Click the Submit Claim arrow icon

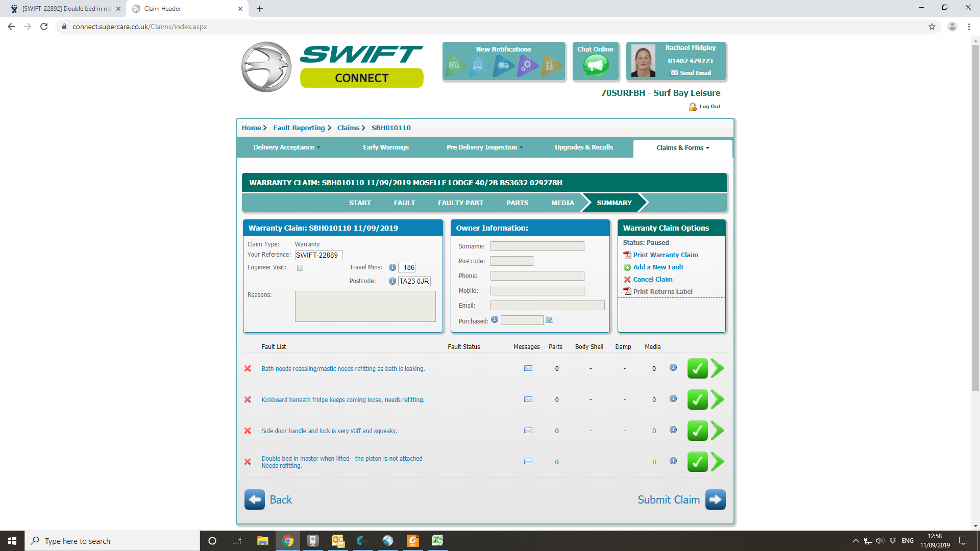[715, 499]
